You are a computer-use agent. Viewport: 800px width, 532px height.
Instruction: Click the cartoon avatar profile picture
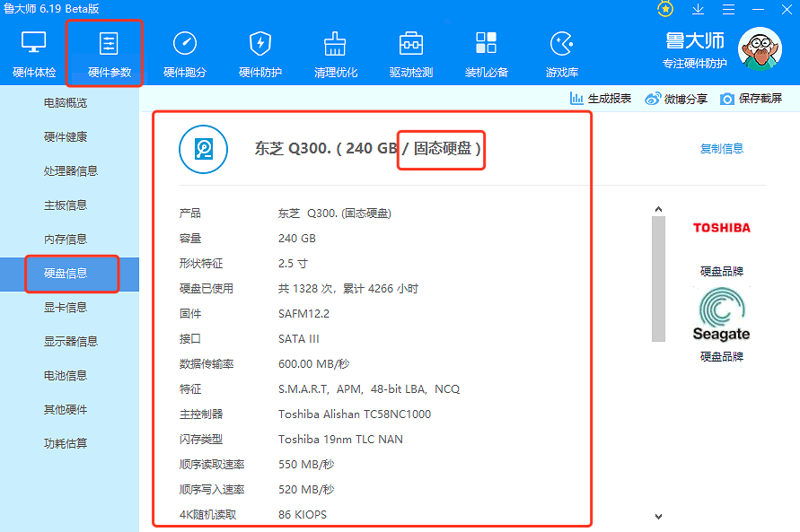(760, 49)
